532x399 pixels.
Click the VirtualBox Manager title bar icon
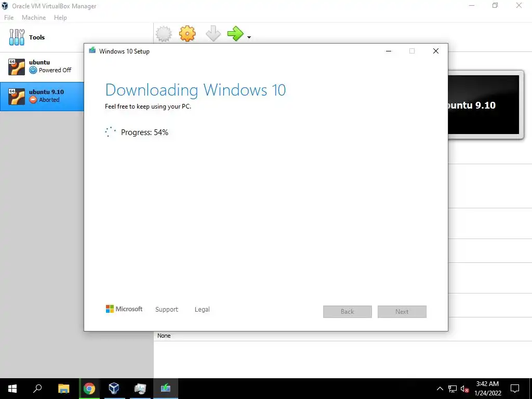pos(5,6)
